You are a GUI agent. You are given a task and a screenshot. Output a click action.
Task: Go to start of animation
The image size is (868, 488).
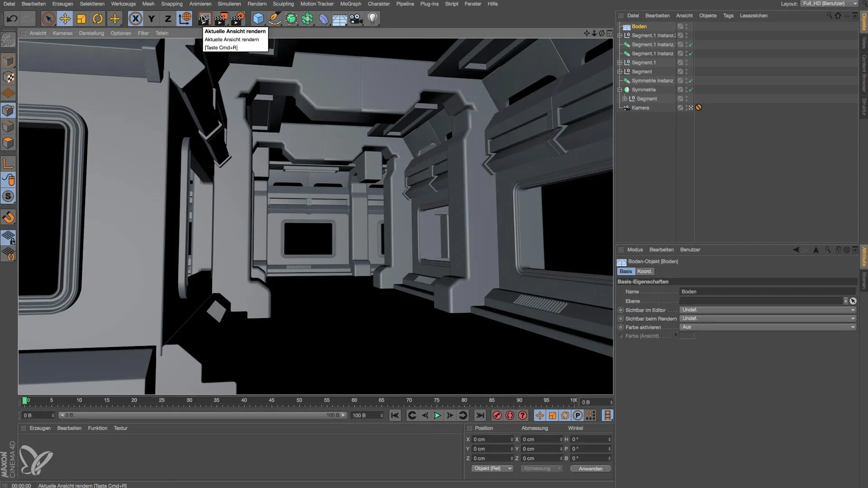[x=395, y=415]
